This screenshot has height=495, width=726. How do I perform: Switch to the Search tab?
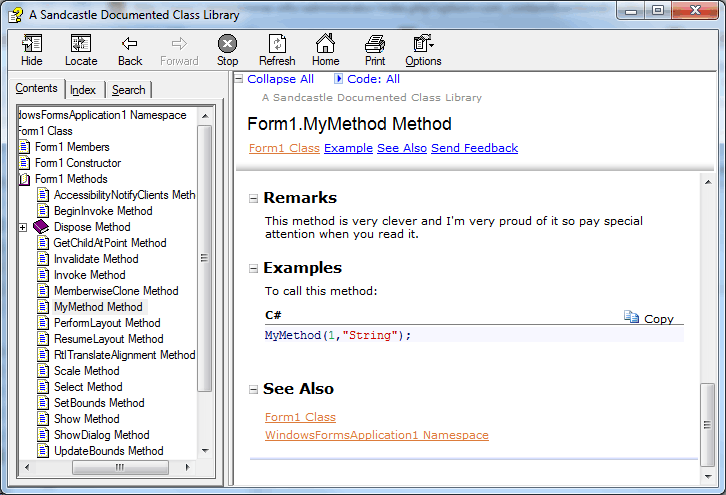[129, 90]
